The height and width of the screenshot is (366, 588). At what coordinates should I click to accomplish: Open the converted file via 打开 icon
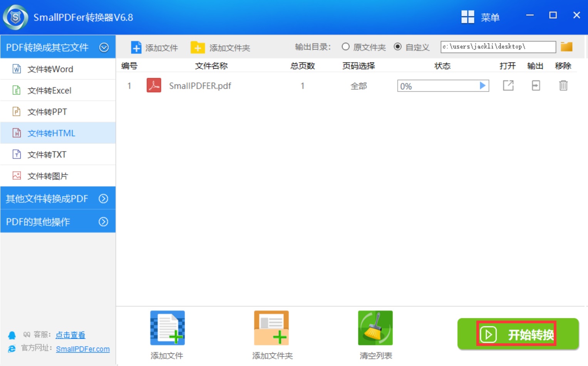coord(508,85)
